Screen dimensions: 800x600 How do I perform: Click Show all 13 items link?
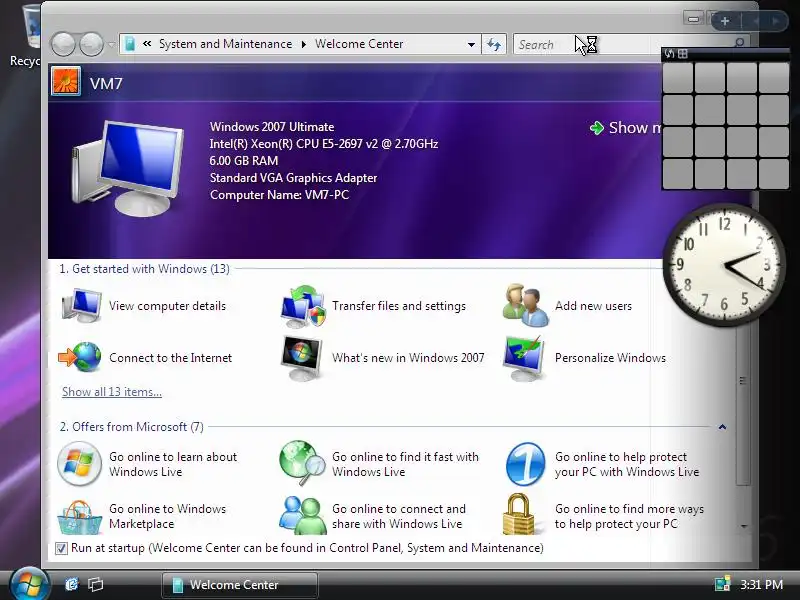click(x=112, y=392)
